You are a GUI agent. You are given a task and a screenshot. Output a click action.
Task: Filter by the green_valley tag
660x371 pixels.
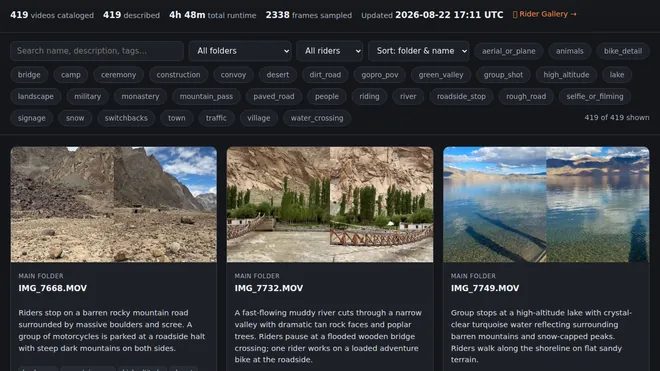click(x=441, y=75)
